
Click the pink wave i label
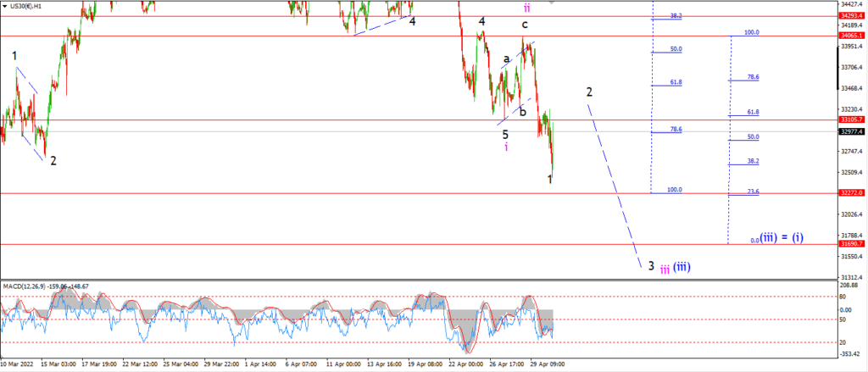[507, 147]
